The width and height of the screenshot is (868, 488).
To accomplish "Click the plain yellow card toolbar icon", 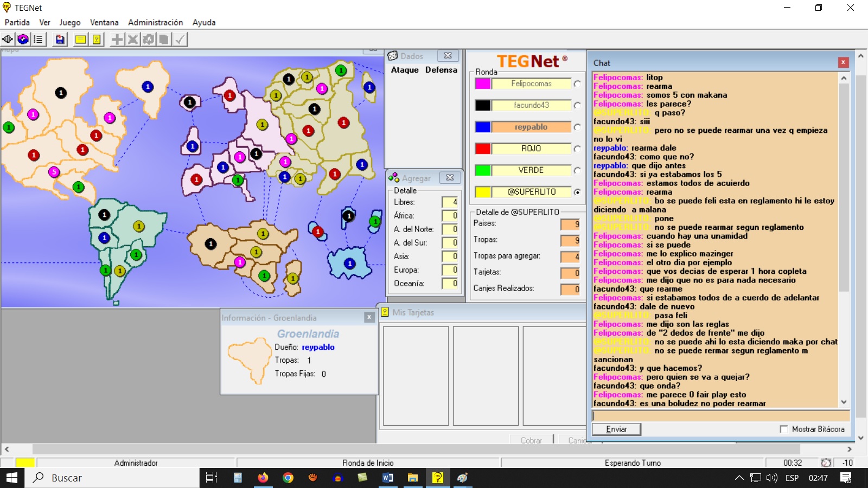I will click(x=81, y=39).
